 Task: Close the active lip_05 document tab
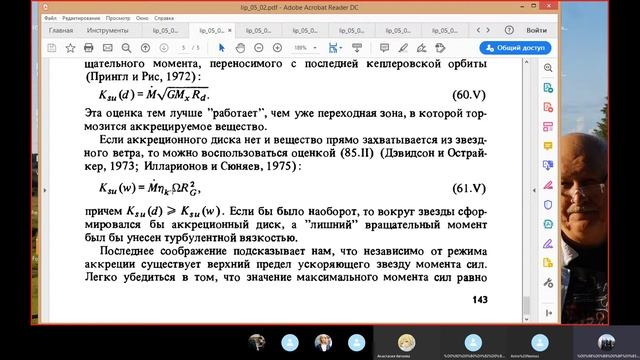pyautogui.click(x=230, y=31)
